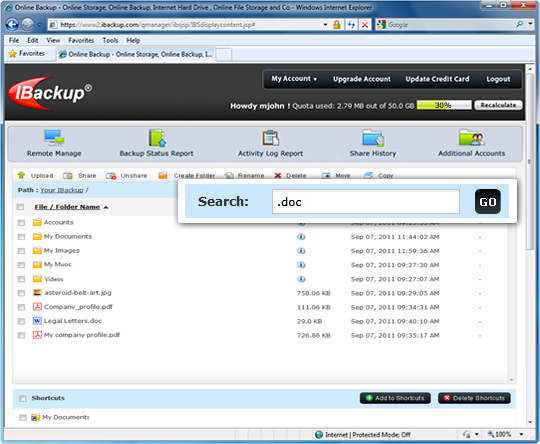Image resolution: width=540 pixels, height=444 pixels.
Task: Open the View menu
Action: click(53, 40)
